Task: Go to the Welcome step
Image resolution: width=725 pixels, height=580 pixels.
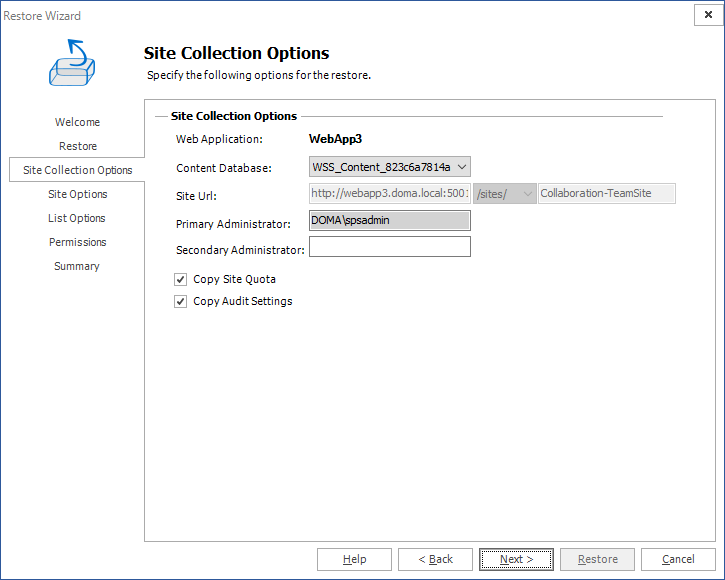Action: pyautogui.click(x=77, y=122)
